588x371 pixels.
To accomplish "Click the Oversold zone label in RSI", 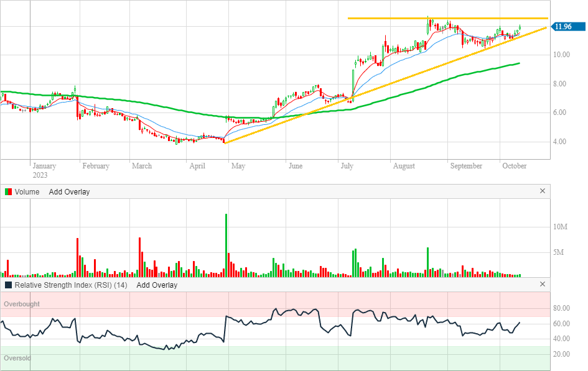I will pyautogui.click(x=17, y=359).
